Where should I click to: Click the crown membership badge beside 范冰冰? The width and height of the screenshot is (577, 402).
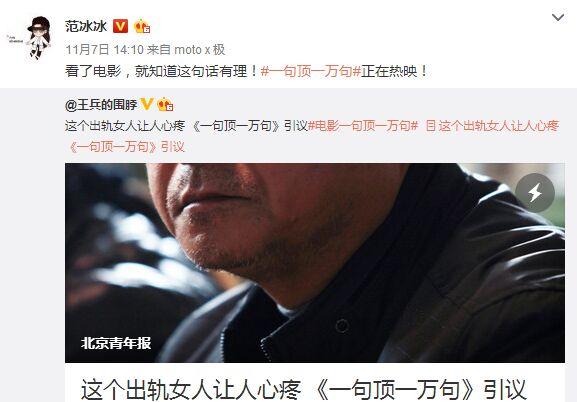pos(142,26)
